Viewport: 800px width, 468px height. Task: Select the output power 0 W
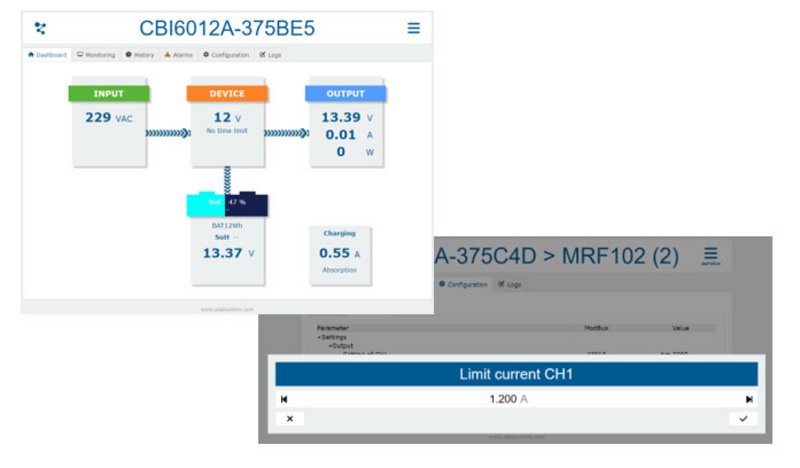tap(355, 152)
